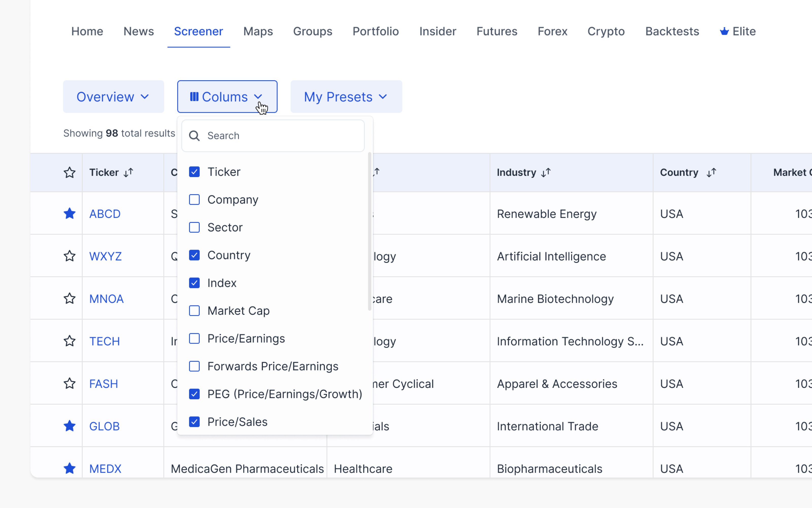Open the My Presets dropdown
Screen dimensions: 812x508
(x=346, y=97)
